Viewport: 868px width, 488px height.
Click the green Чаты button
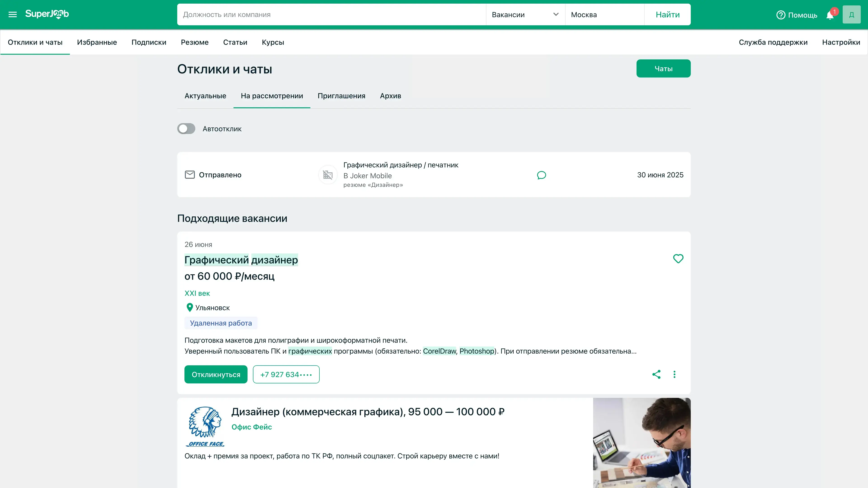tap(663, 69)
